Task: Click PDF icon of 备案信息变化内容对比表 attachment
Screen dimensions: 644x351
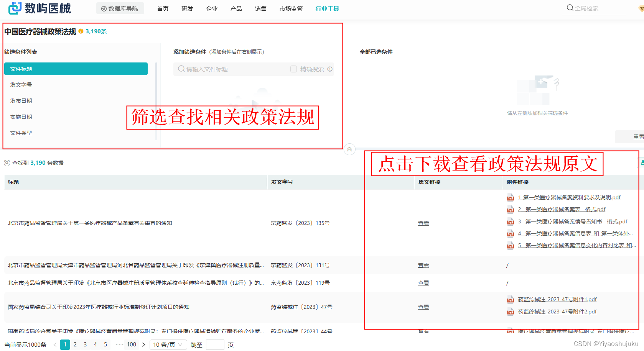Action: click(x=510, y=245)
